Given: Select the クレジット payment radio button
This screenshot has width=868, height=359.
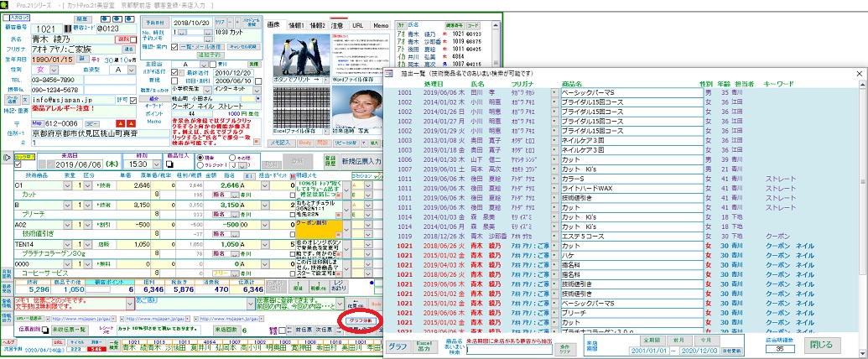Looking at the screenshot, I should (x=200, y=164).
